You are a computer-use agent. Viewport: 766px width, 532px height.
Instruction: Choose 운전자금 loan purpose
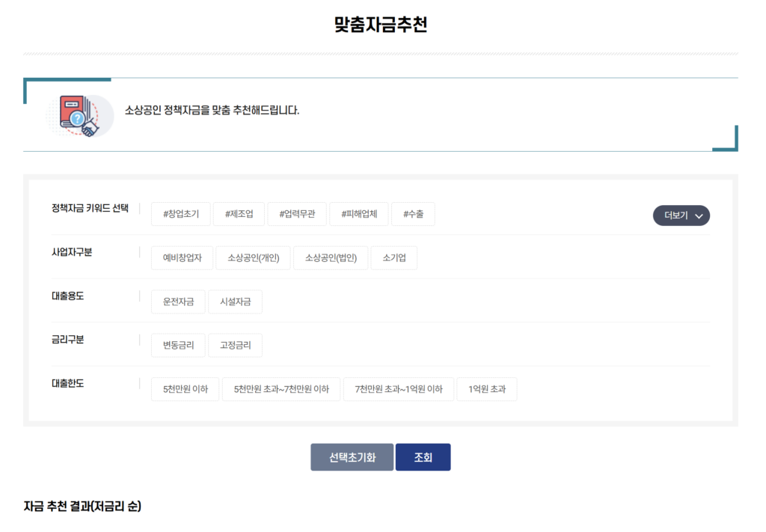point(178,302)
